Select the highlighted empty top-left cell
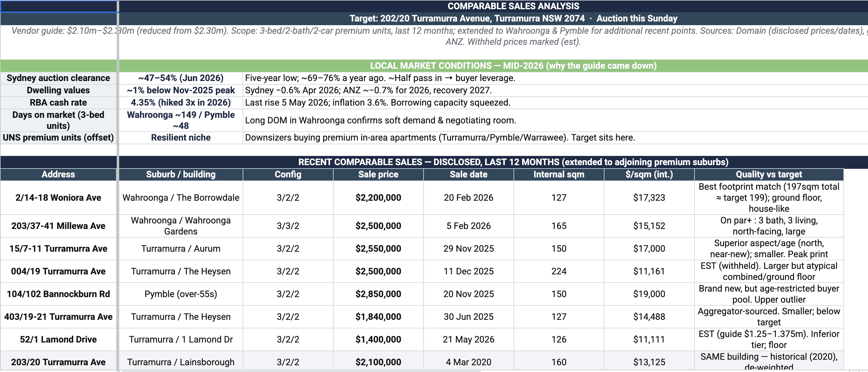The width and height of the screenshot is (868, 372). pyautogui.click(x=59, y=6)
